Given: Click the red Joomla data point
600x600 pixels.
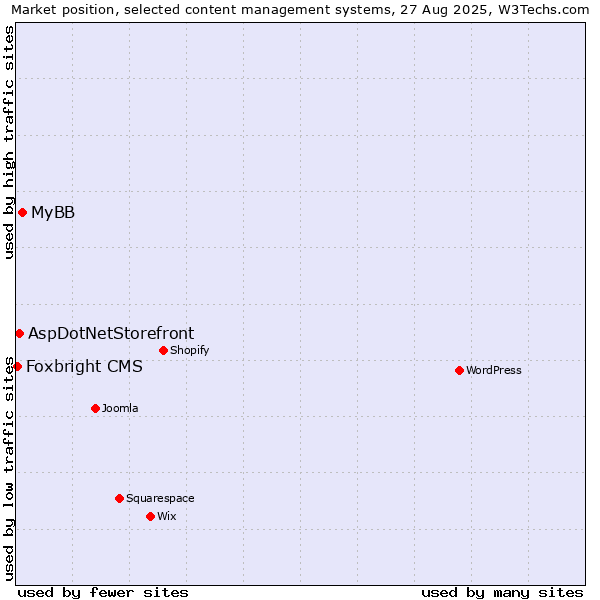Looking at the screenshot, I should [96, 409].
